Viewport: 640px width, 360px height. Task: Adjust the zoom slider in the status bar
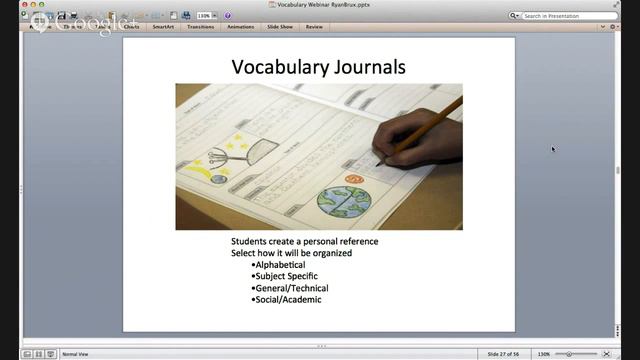click(x=569, y=354)
